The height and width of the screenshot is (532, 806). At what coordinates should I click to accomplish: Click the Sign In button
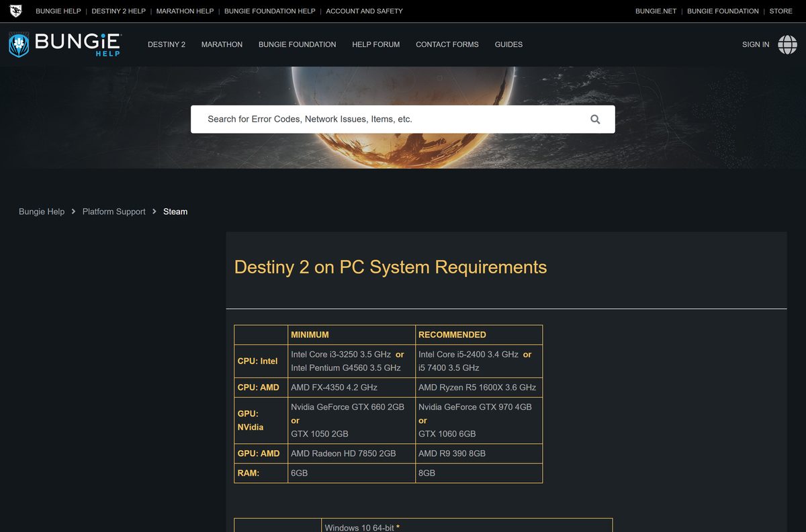[756, 44]
